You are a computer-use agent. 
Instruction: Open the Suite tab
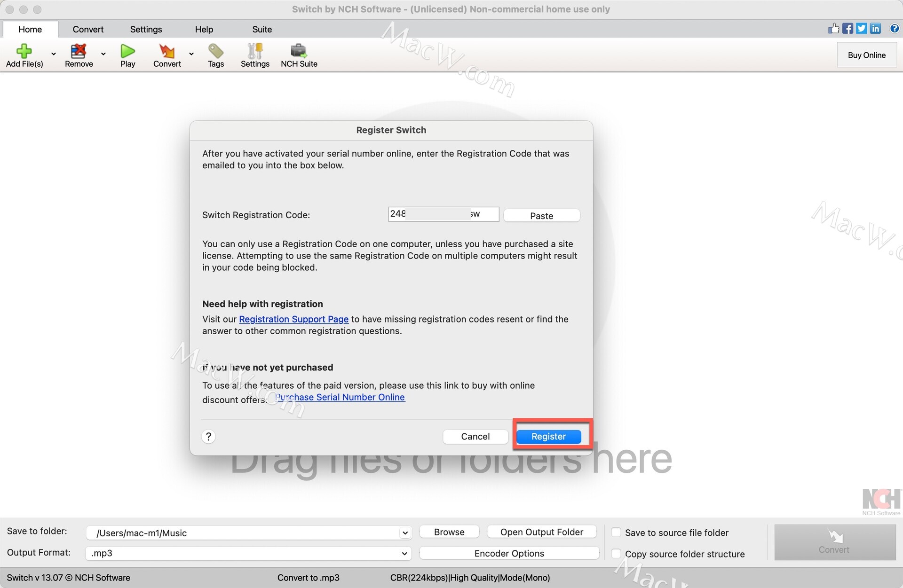pos(262,29)
